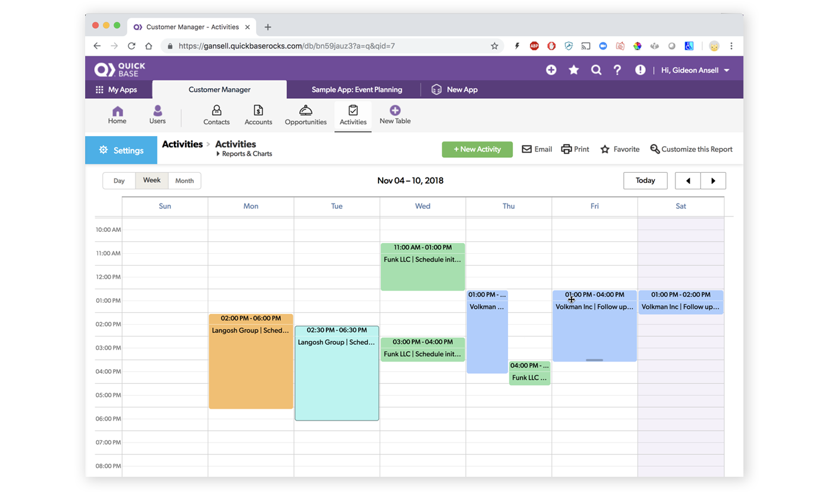
Task: Click the search magnifier in header
Action: [596, 70]
